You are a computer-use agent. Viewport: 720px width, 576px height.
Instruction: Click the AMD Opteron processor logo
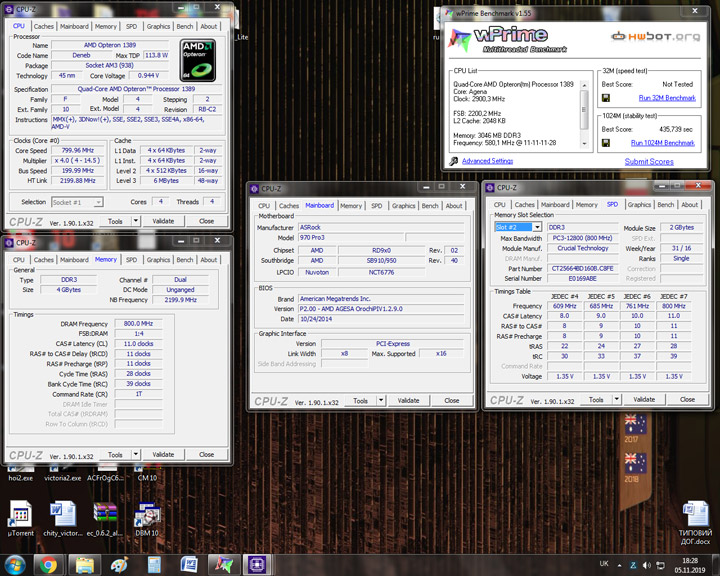click(x=198, y=59)
